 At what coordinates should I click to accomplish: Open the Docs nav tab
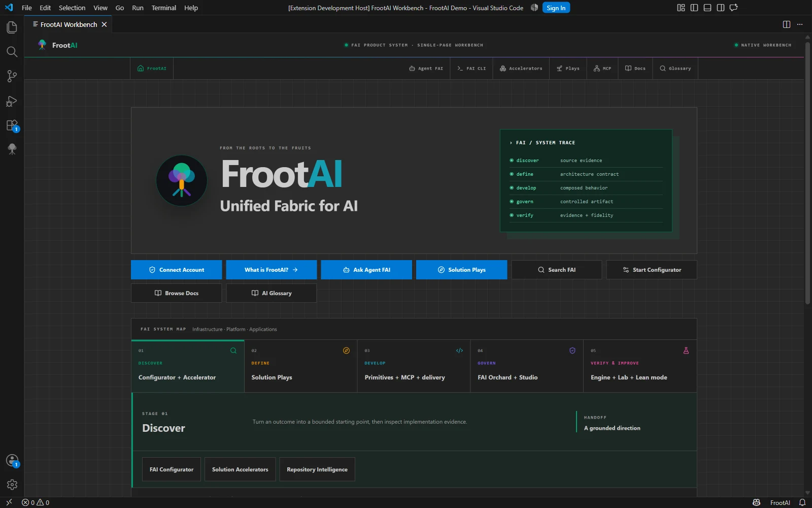point(635,68)
